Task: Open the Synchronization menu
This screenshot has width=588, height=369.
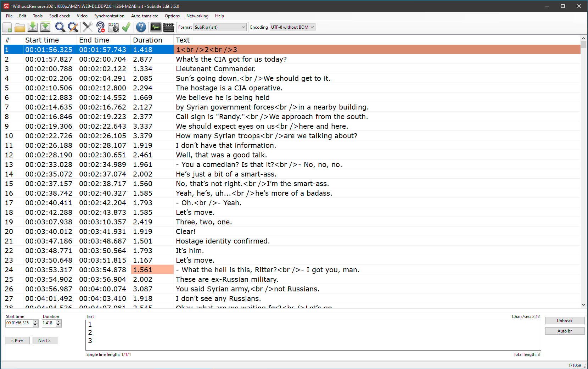Action: [x=109, y=16]
